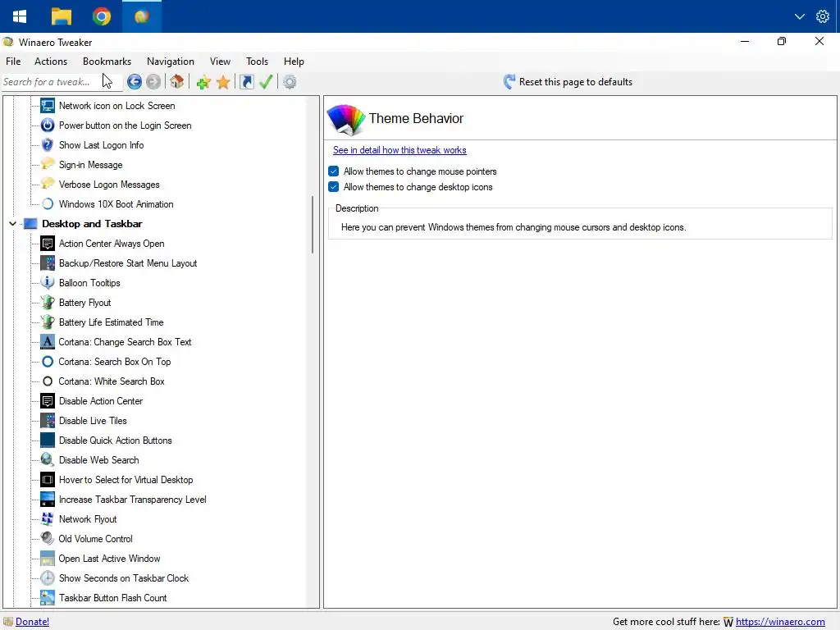Image resolution: width=840 pixels, height=630 pixels.
Task: Click the Show Last Logon Info shield icon
Action: pyautogui.click(x=48, y=145)
